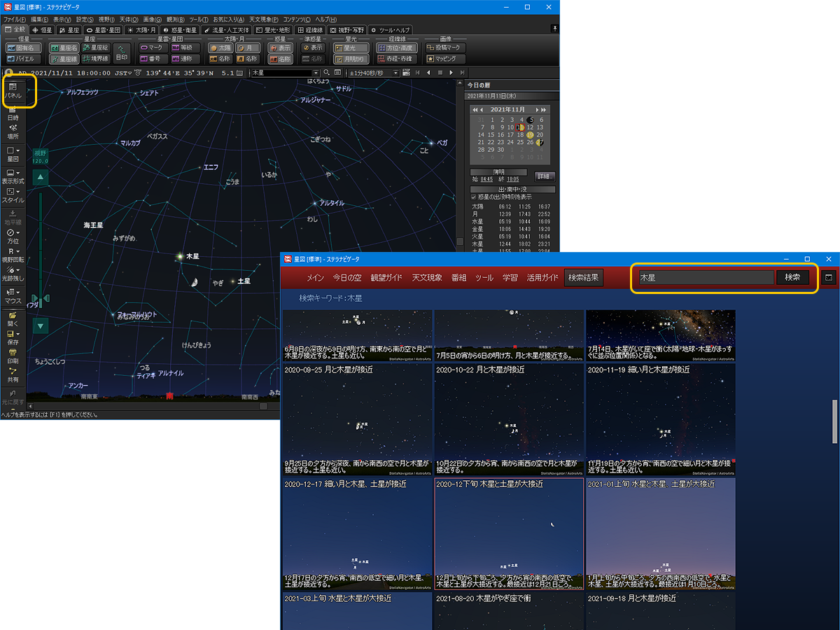Toggle 星座線 constellation lines
Screen dimensions: 840x630
64,59
